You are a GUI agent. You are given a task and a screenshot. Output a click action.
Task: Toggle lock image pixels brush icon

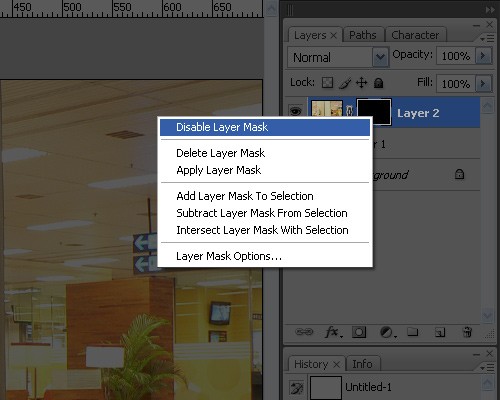344,83
